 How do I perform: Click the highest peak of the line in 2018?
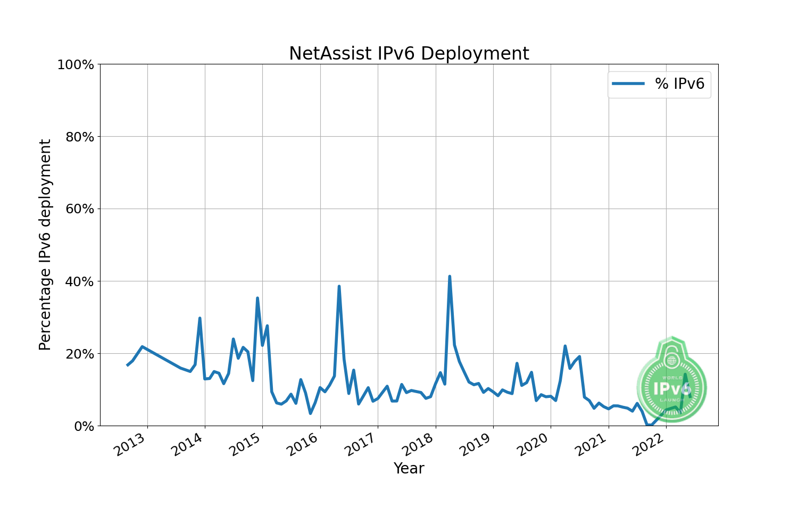450,277
